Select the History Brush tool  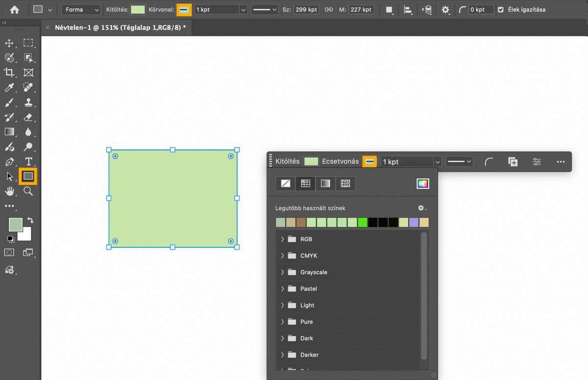9,117
